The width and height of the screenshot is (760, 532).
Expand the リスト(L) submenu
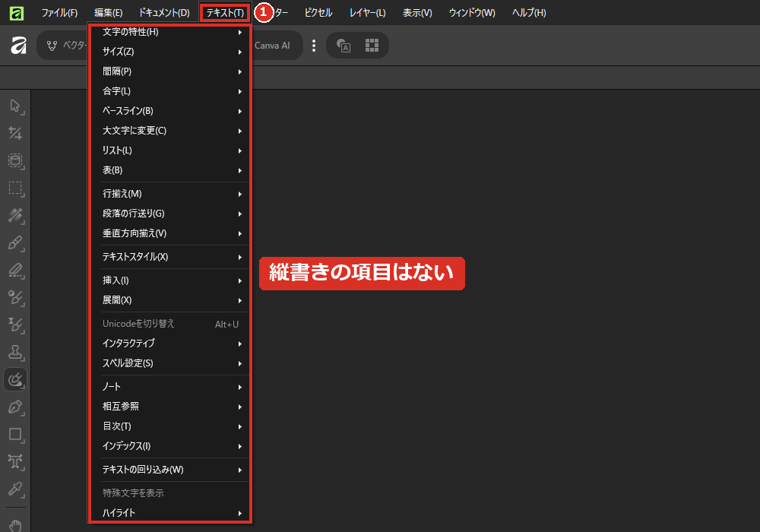[170, 150]
